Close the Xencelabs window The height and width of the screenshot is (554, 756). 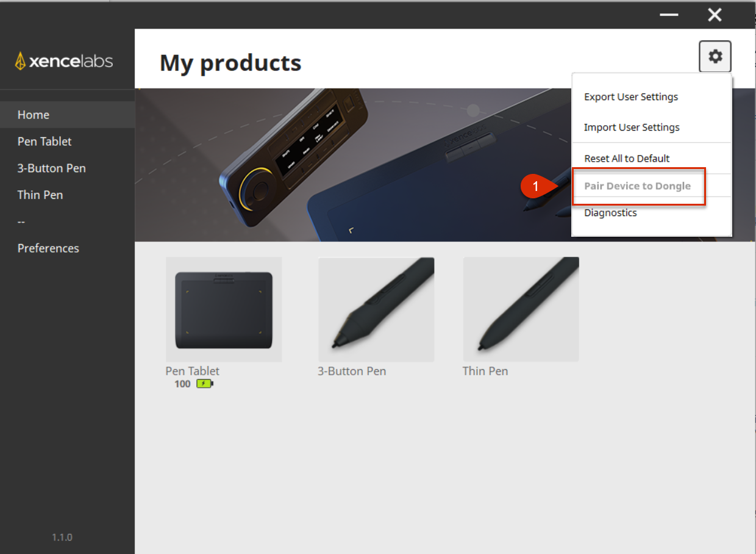click(x=715, y=15)
